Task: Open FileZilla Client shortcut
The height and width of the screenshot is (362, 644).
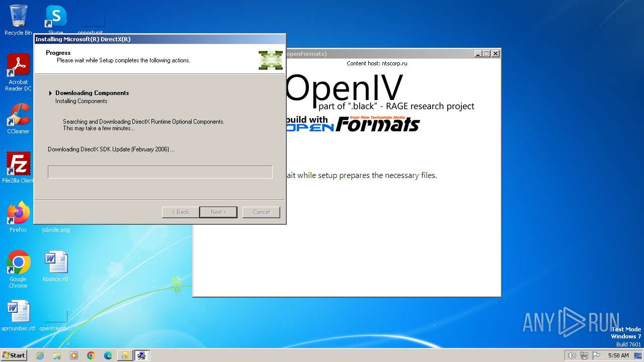Action: [x=18, y=167]
